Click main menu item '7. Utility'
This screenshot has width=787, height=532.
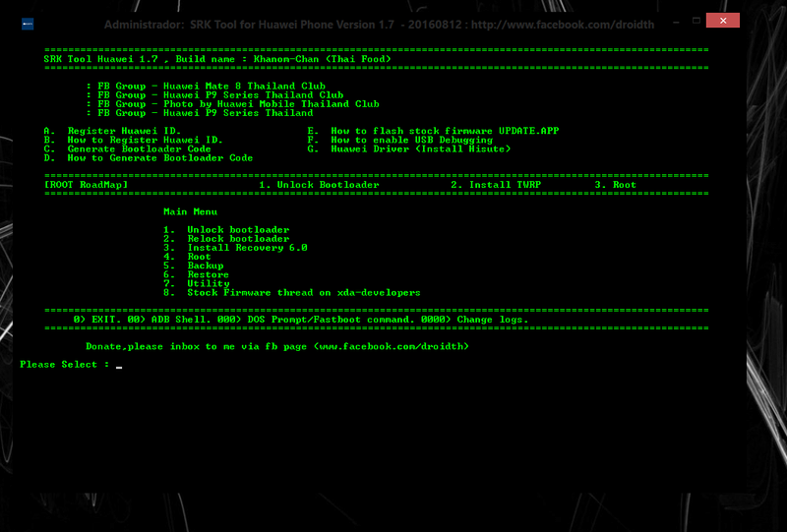coord(196,284)
